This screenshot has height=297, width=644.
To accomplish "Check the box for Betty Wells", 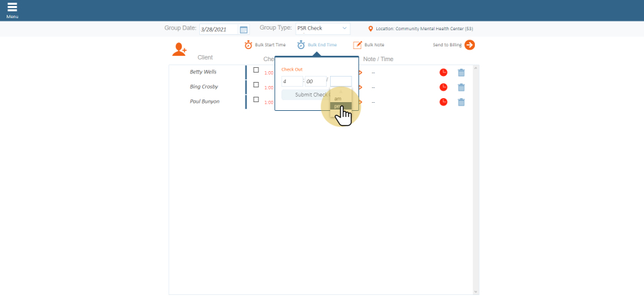I will [256, 70].
